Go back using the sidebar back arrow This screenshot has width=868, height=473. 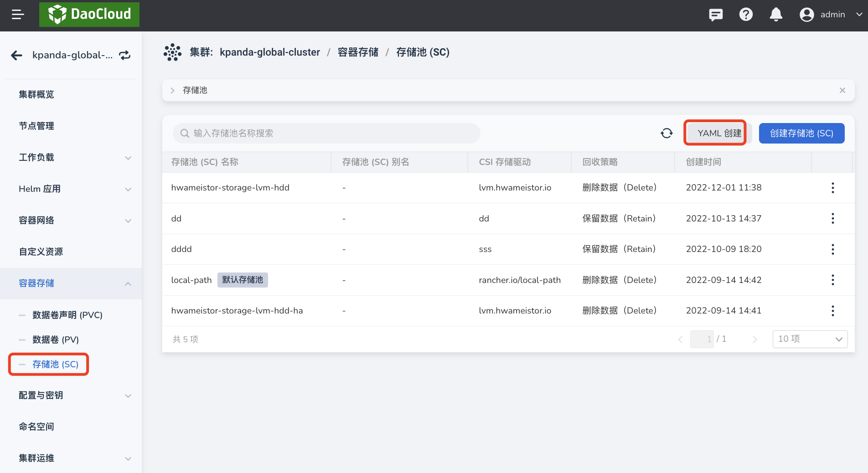(17, 55)
